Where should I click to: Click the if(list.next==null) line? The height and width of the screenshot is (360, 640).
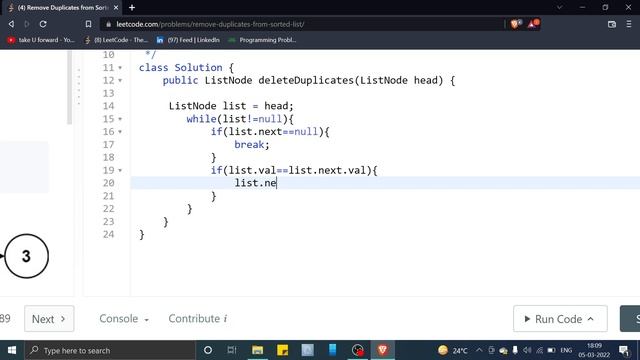point(270,132)
